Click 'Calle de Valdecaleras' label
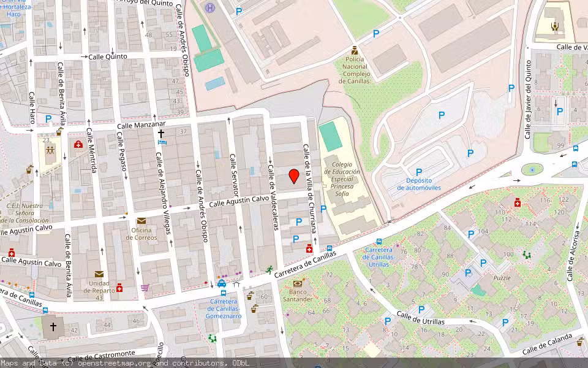The image size is (588, 368). [x=273, y=197]
